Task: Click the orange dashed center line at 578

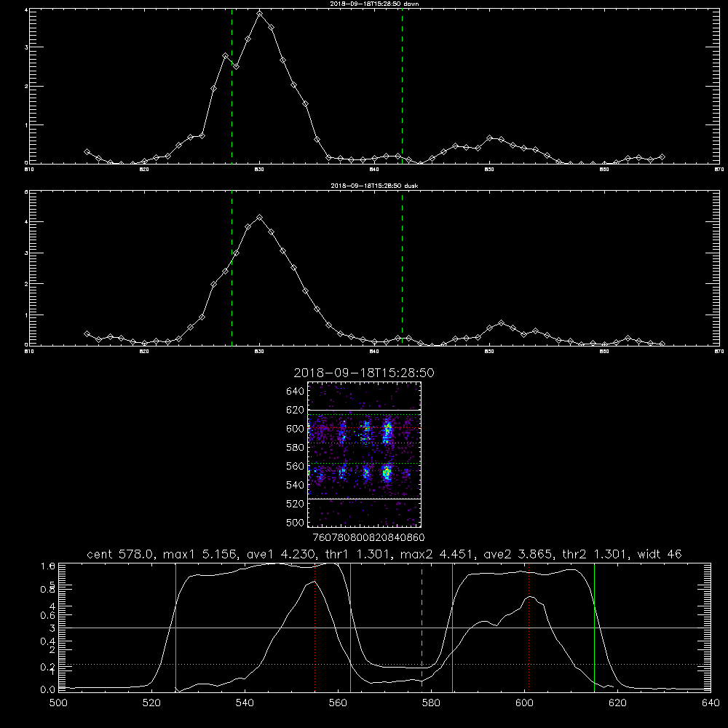Action: click(x=422, y=627)
